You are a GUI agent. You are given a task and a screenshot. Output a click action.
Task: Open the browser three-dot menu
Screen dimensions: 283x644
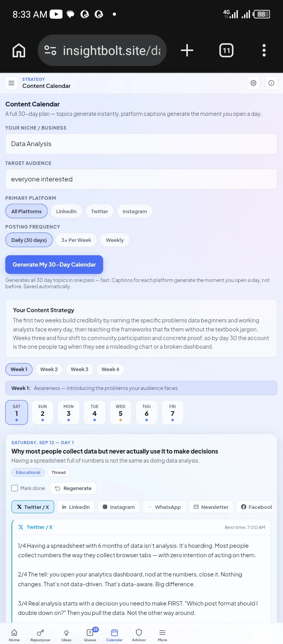[x=264, y=50]
